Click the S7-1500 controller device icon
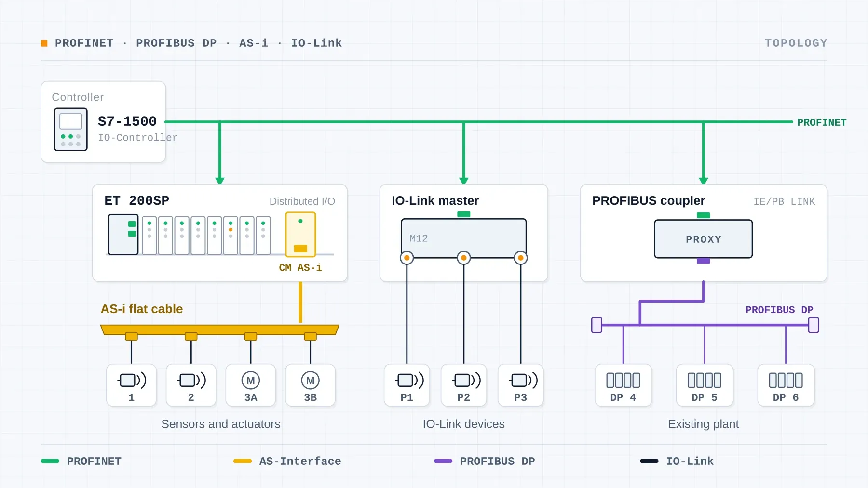Viewport: 868px width, 488px height. click(x=70, y=129)
